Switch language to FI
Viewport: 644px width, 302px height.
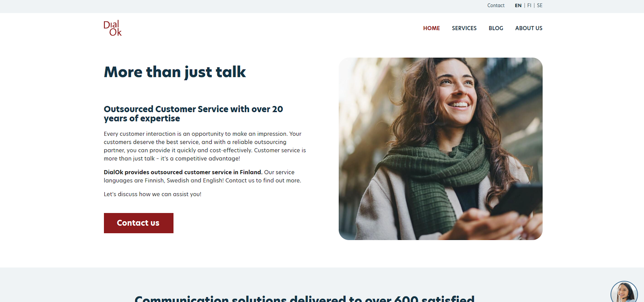point(529,5)
